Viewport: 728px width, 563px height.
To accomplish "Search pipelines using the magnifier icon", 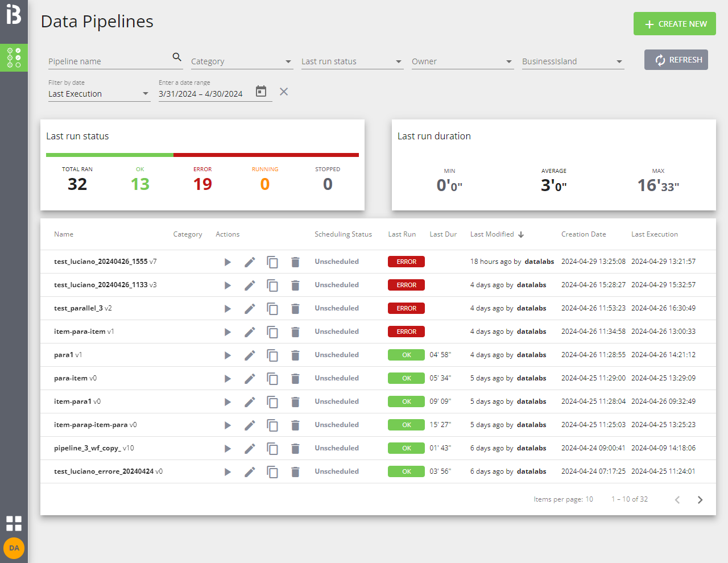I will (x=176, y=57).
